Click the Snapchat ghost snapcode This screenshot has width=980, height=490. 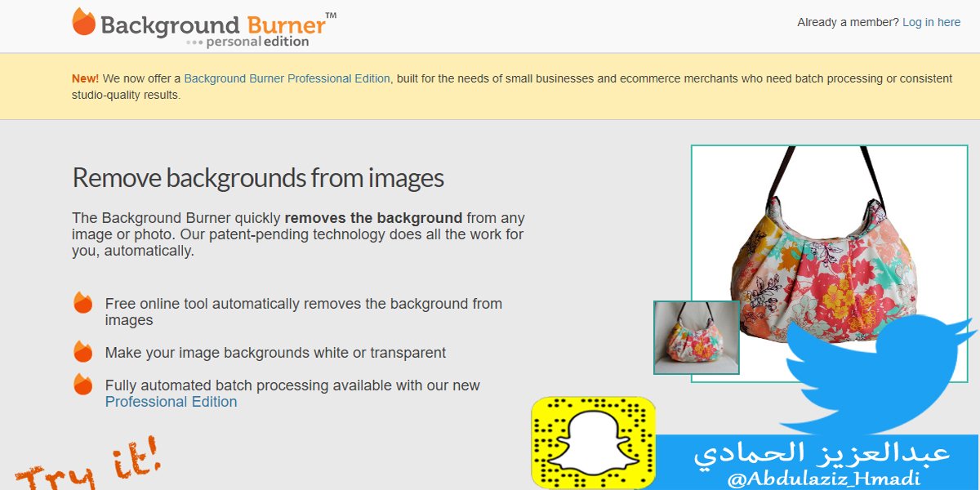click(593, 442)
